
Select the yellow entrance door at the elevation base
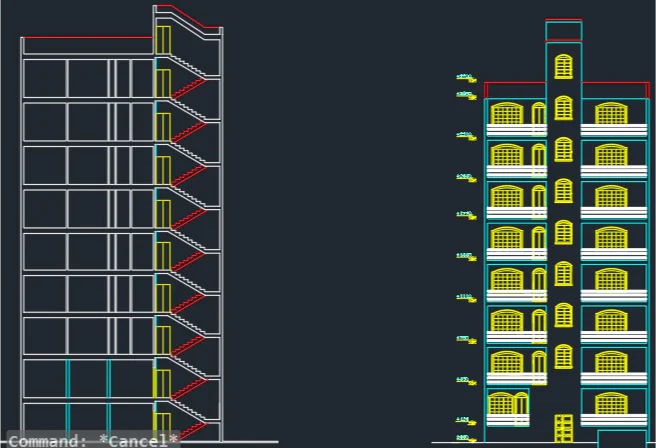(564, 428)
